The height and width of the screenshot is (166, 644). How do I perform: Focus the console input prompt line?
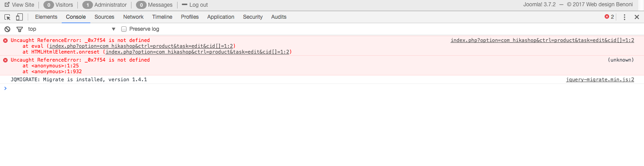pyautogui.click(x=322, y=88)
